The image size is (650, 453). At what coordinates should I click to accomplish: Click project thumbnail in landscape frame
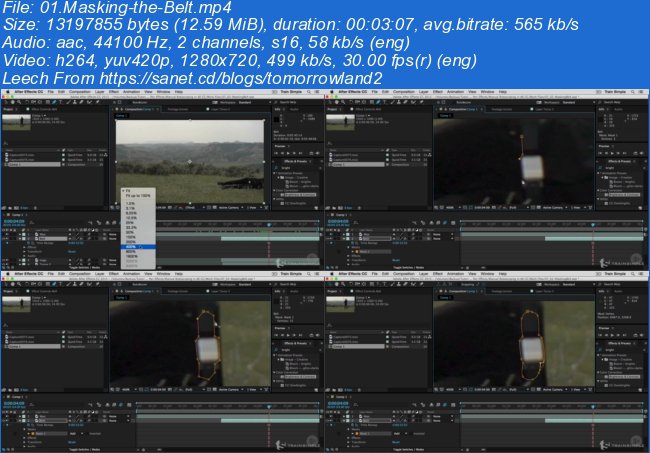point(17,122)
